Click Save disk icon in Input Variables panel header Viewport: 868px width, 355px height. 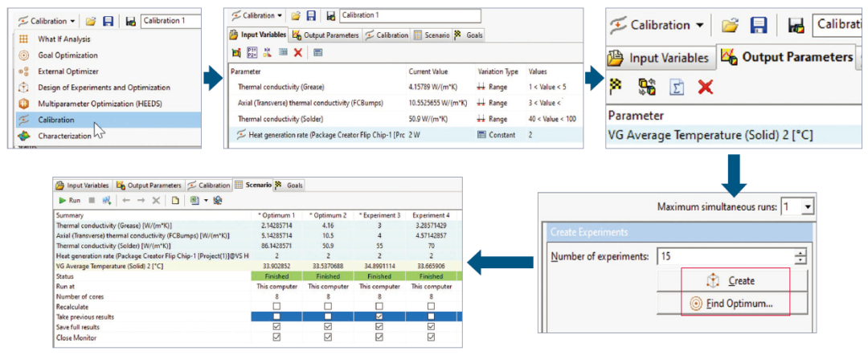tap(311, 15)
